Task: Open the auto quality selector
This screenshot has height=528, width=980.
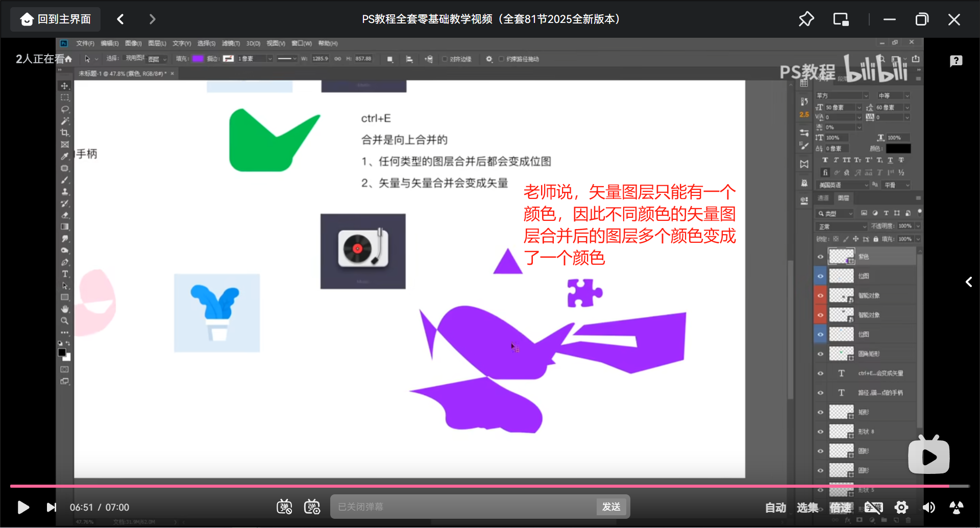Action: (776, 508)
